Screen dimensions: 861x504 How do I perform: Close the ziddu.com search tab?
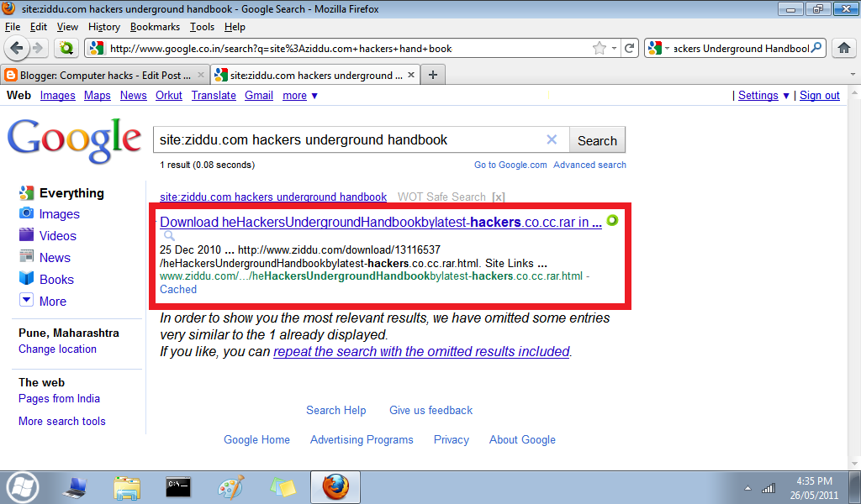(x=410, y=75)
